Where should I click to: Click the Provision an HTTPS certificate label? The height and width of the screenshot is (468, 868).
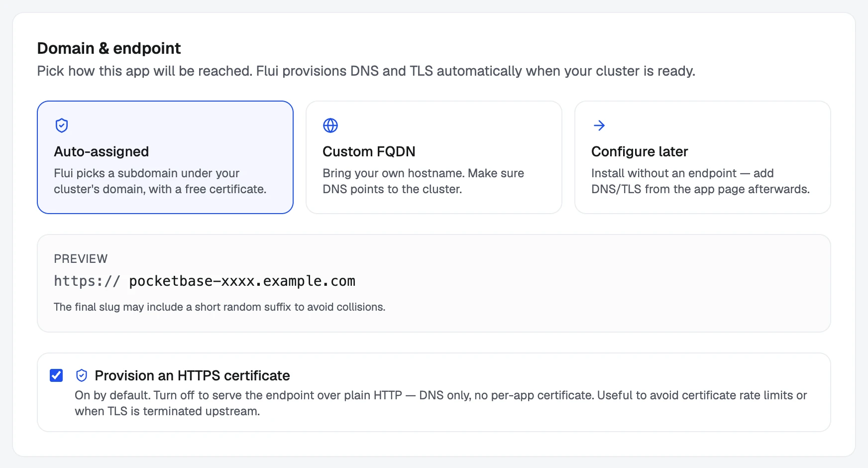[x=192, y=375]
